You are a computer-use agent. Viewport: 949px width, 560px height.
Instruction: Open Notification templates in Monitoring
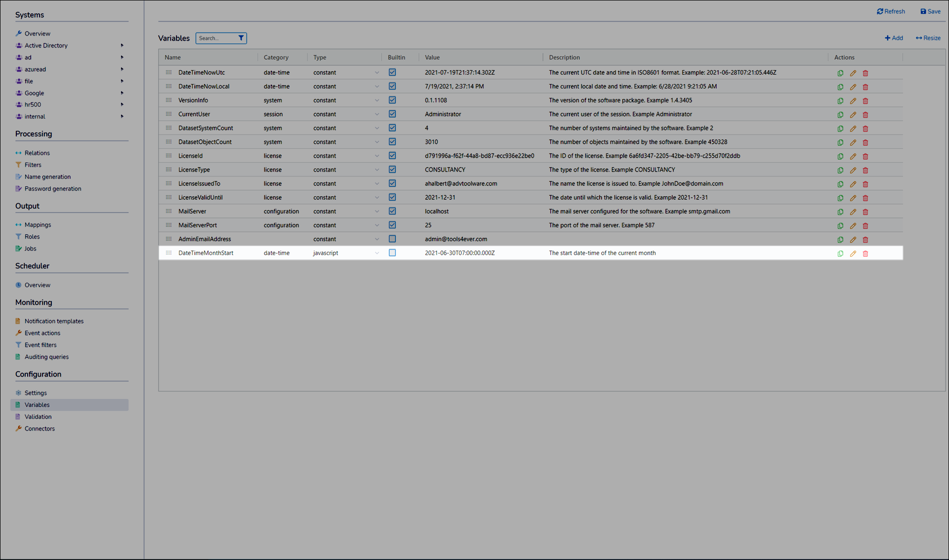54,321
